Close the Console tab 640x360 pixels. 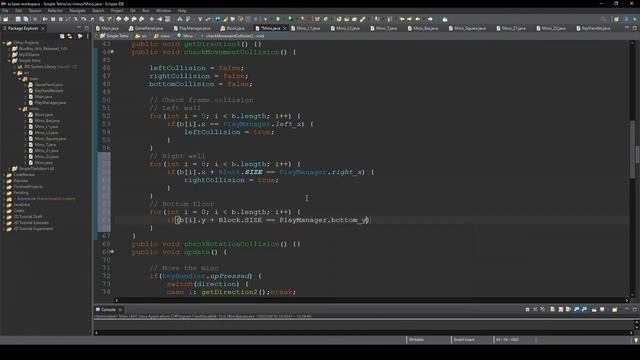pos(120,309)
